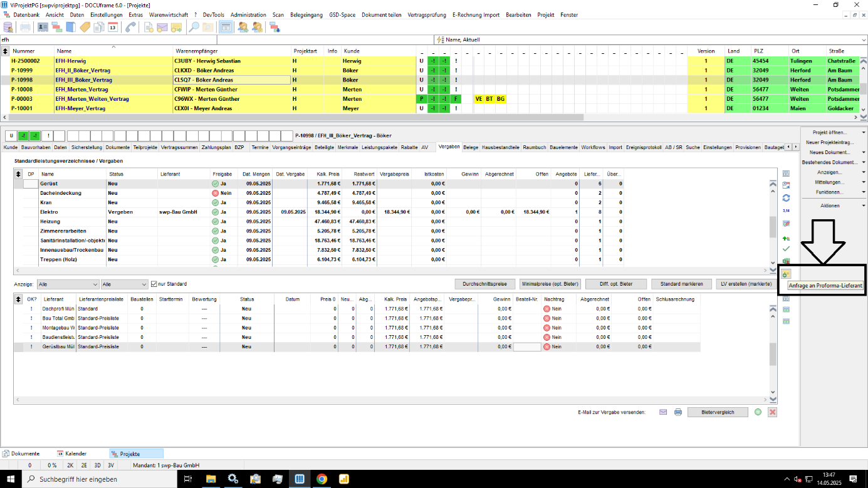This screenshot has width=868, height=488.
Task: Click the red X icon next to Bietervergleich
Action: coord(772,412)
